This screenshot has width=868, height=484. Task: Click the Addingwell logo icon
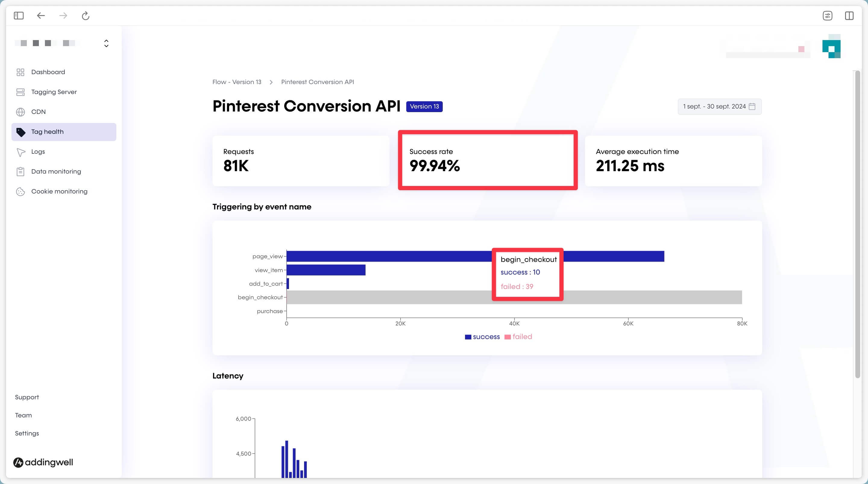coord(18,462)
